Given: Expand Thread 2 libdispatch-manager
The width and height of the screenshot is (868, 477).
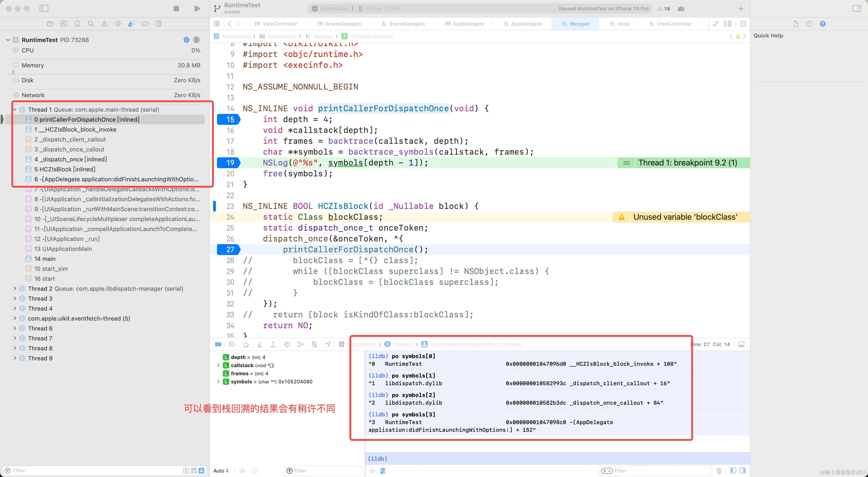Looking at the screenshot, I should (x=14, y=288).
